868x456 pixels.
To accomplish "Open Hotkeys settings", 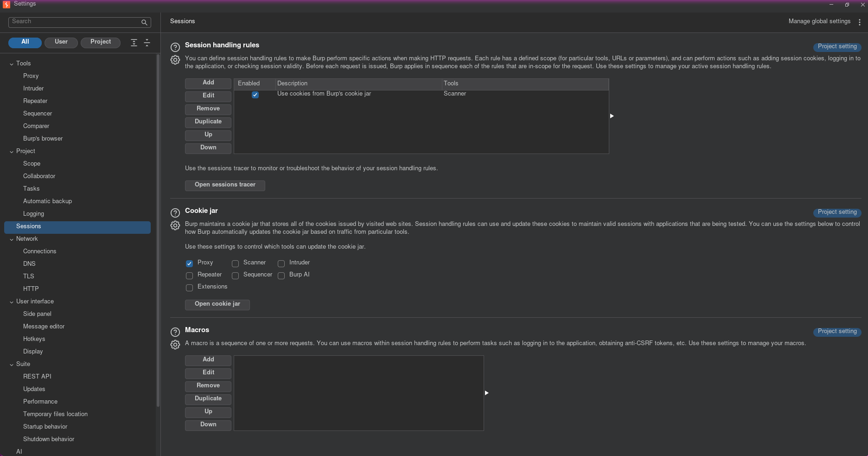I will (34, 339).
